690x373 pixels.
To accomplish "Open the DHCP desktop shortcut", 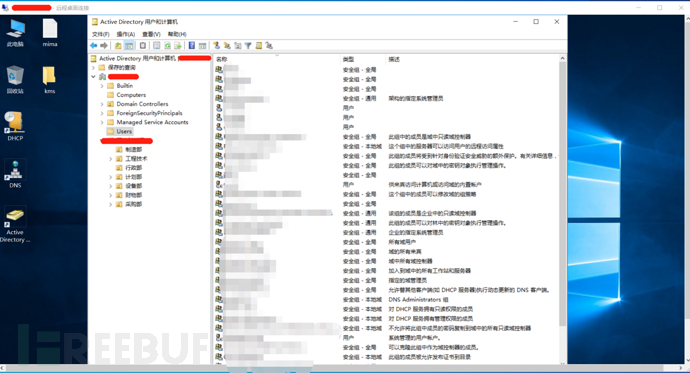I will (x=15, y=126).
